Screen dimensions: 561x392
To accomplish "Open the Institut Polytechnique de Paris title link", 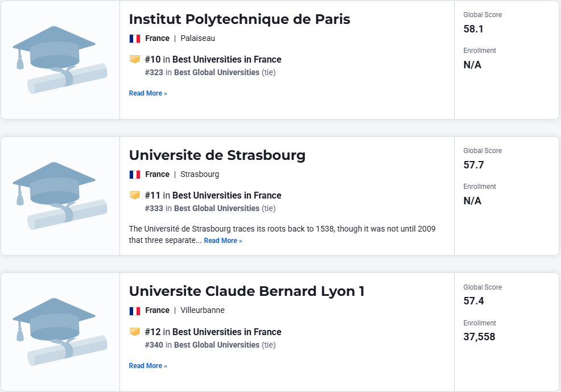I will 240,19.
